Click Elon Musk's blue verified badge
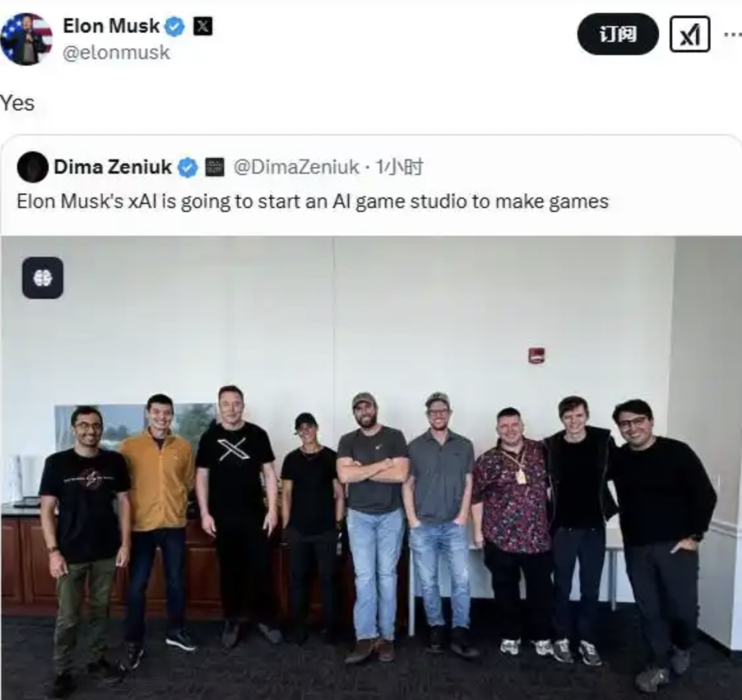The image size is (742, 700). 175,27
